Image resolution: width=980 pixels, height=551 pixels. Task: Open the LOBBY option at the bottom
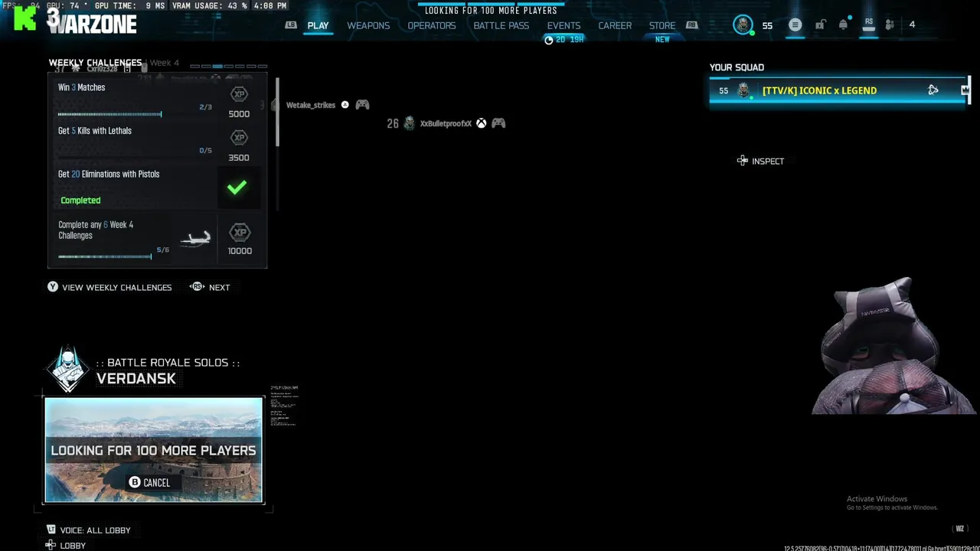tap(73, 546)
